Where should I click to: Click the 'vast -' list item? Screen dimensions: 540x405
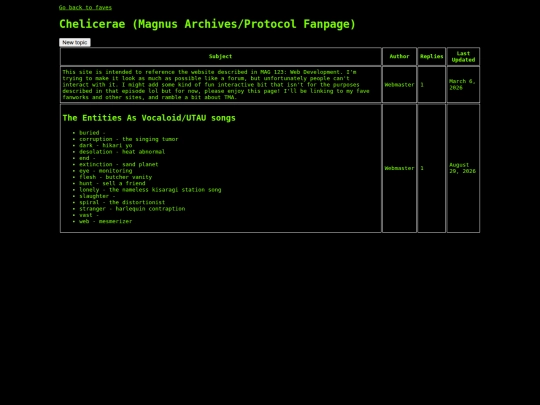click(89, 215)
